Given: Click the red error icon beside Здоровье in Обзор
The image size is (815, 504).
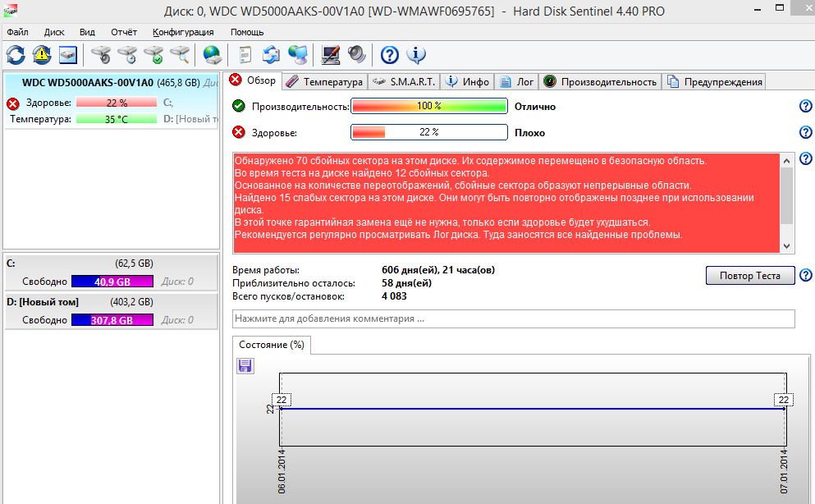Looking at the screenshot, I should 239,132.
